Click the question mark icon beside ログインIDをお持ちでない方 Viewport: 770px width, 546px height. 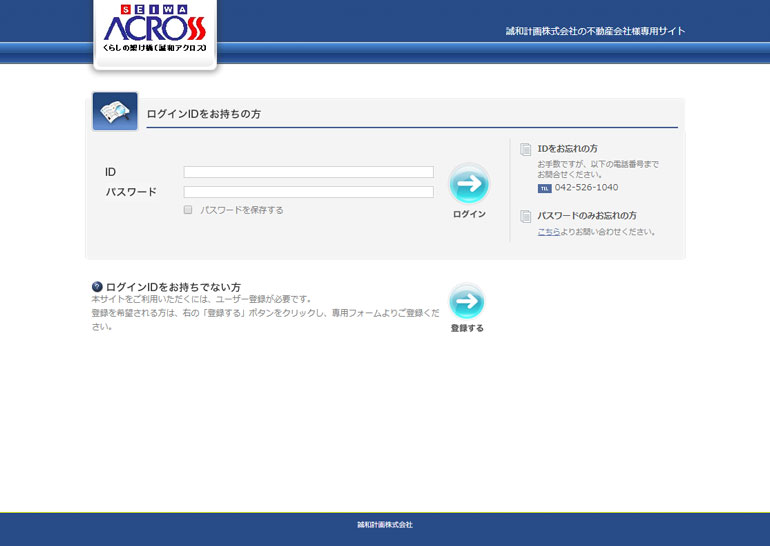pyautogui.click(x=97, y=287)
